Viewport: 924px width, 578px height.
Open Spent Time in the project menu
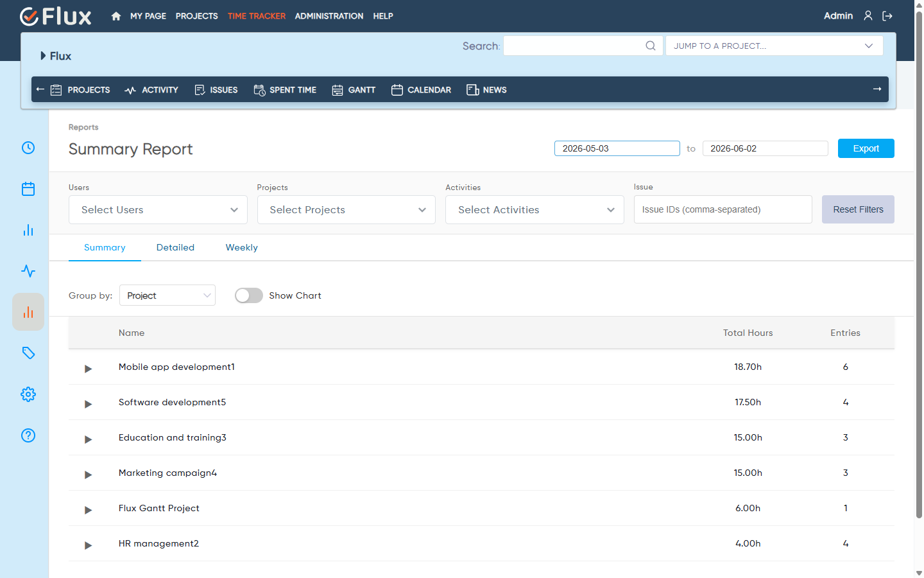285,90
